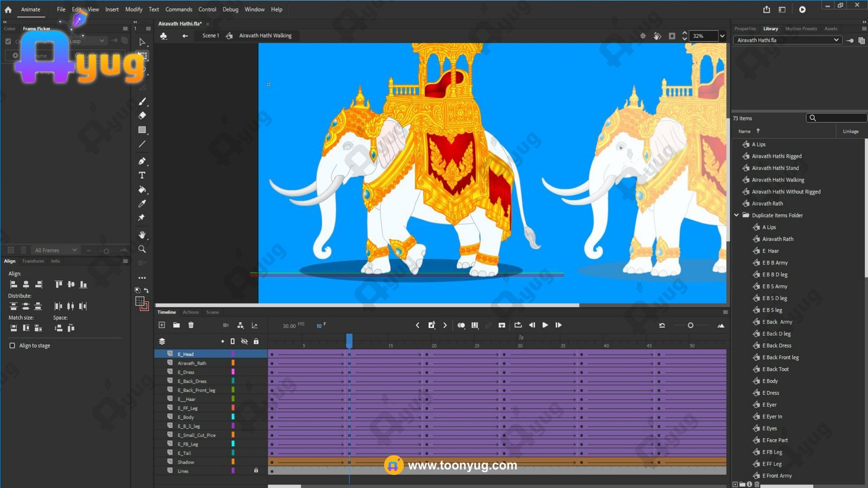Toggle highlight-all-layers dot in timeline header
Viewport: 868px width, 488px height.
[x=222, y=341]
